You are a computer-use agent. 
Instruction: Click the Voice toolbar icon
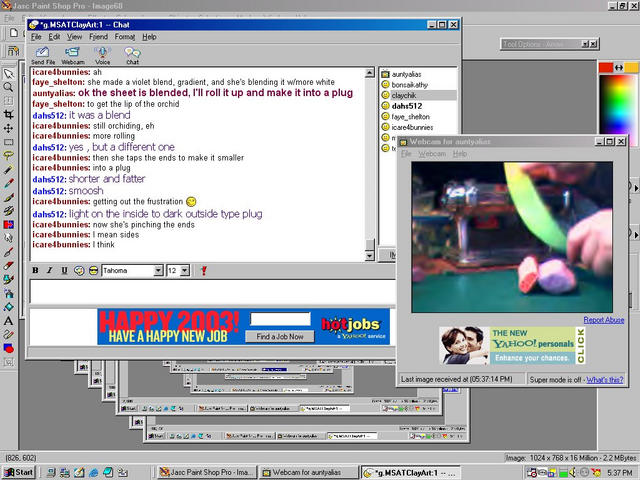coord(102,56)
